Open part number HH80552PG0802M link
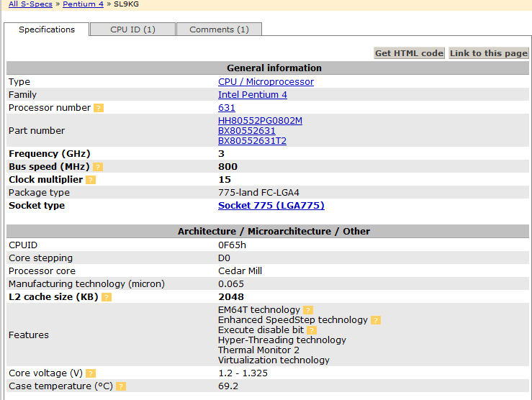The width and height of the screenshot is (532, 400). click(260, 121)
